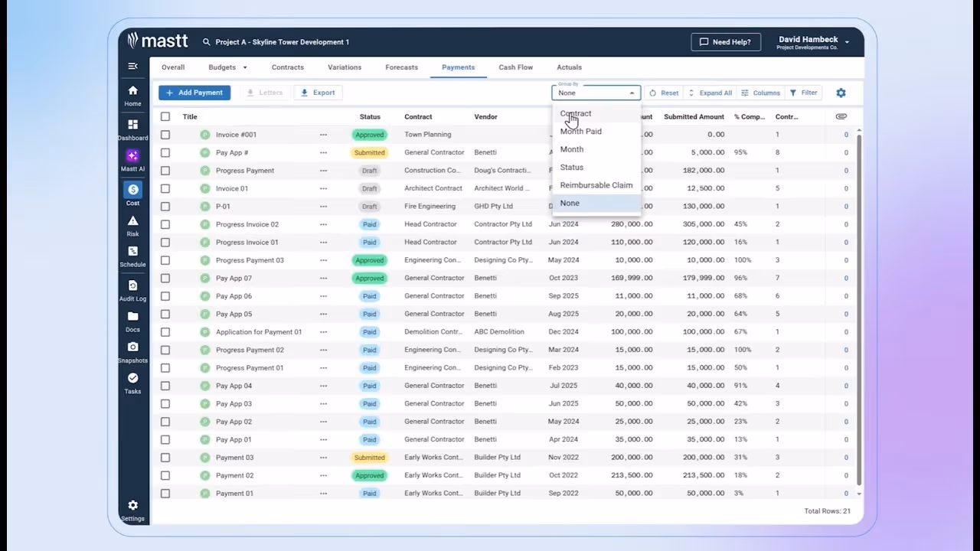Click the settings gear near Filter
980x551 pixels.
tap(841, 92)
